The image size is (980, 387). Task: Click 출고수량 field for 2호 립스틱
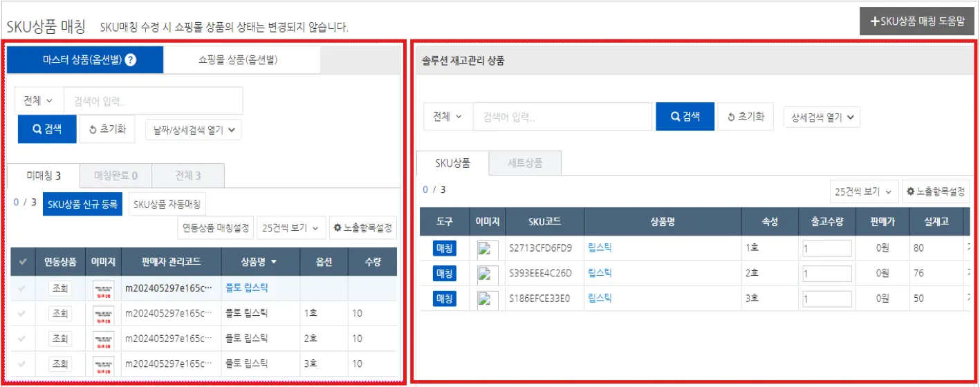pyautogui.click(x=827, y=273)
